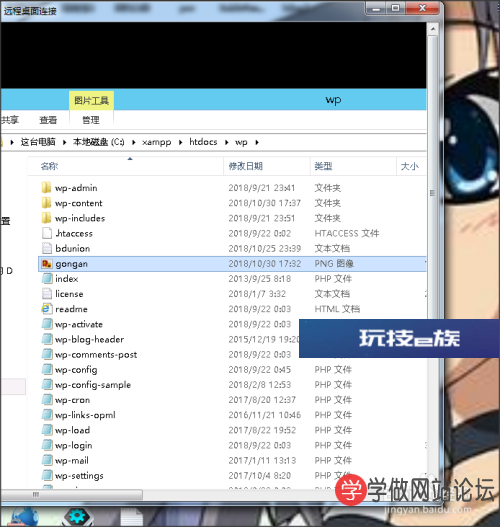Click the readme HTML file icon
The image size is (500, 527).
click(46, 309)
